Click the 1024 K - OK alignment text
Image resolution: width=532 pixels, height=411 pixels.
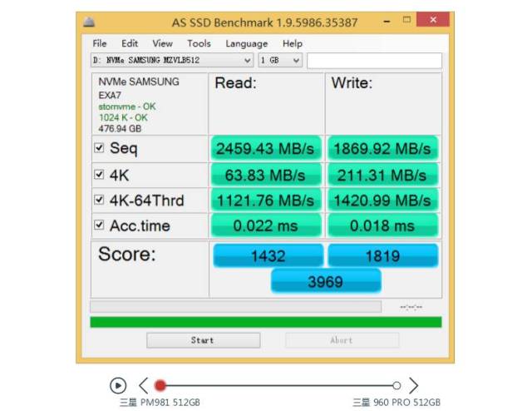123,117
